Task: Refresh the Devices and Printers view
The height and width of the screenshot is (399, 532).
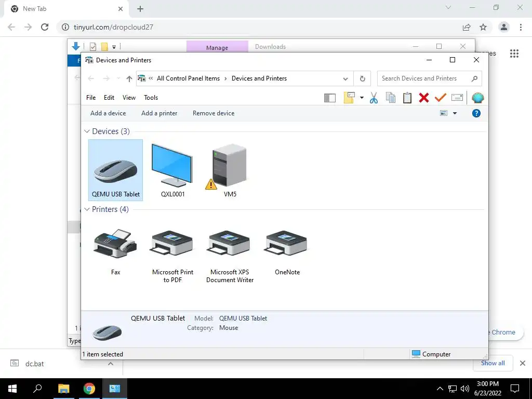Action: coord(362,79)
